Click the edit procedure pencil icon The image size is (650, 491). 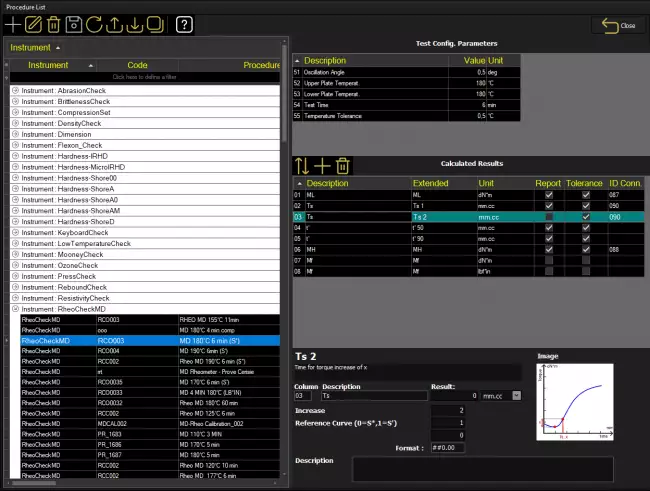tap(33, 24)
